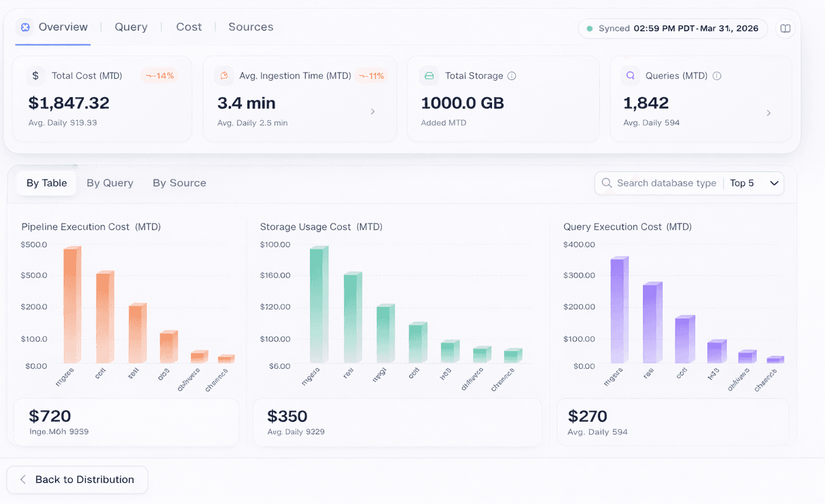Switch to the Query tab
Image resolution: width=825 pixels, height=504 pixels.
[x=131, y=27]
